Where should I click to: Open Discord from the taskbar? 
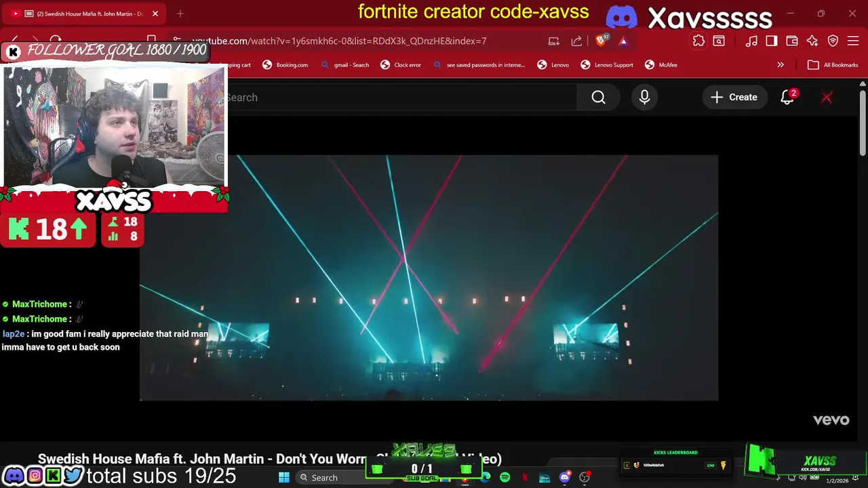coord(564,477)
